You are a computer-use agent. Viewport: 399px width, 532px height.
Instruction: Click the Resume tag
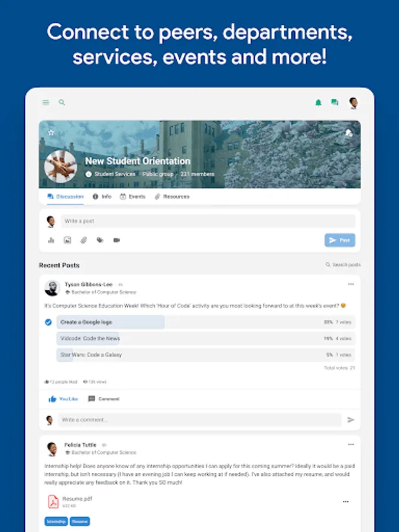click(80, 521)
